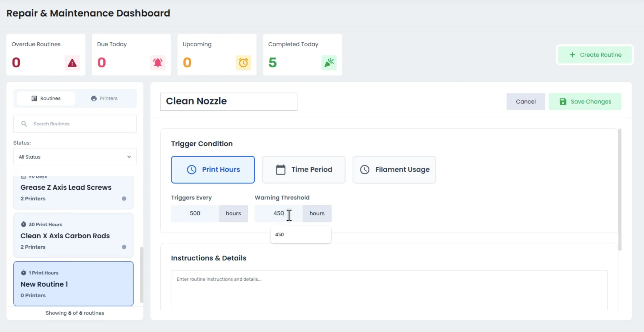Click the search magnifier icon
Image resolution: width=644 pixels, height=332 pixels.
[x=24, y=124]
